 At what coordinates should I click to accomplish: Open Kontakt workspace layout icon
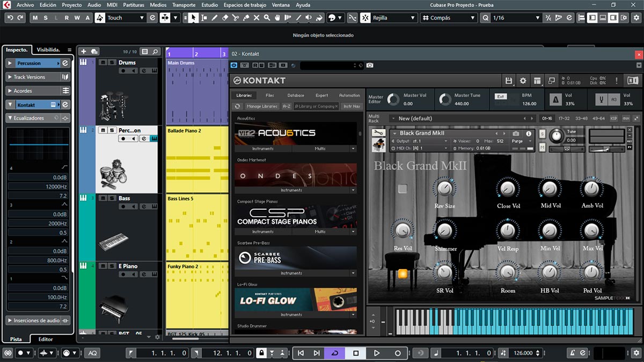click(x=537, y=81)
